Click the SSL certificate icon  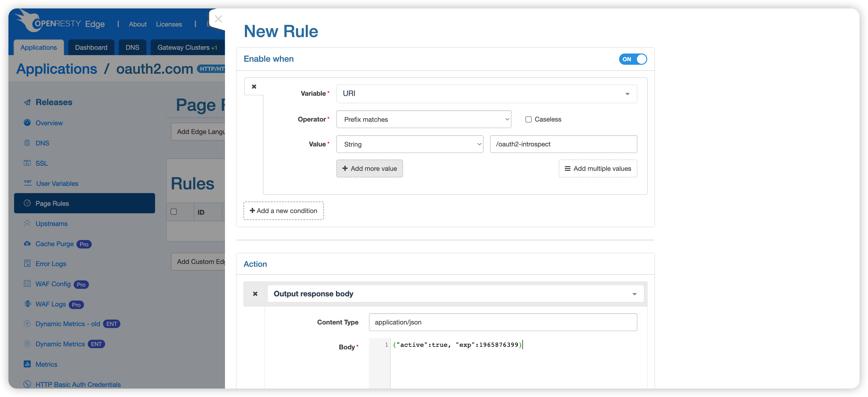tap(27, 163)
